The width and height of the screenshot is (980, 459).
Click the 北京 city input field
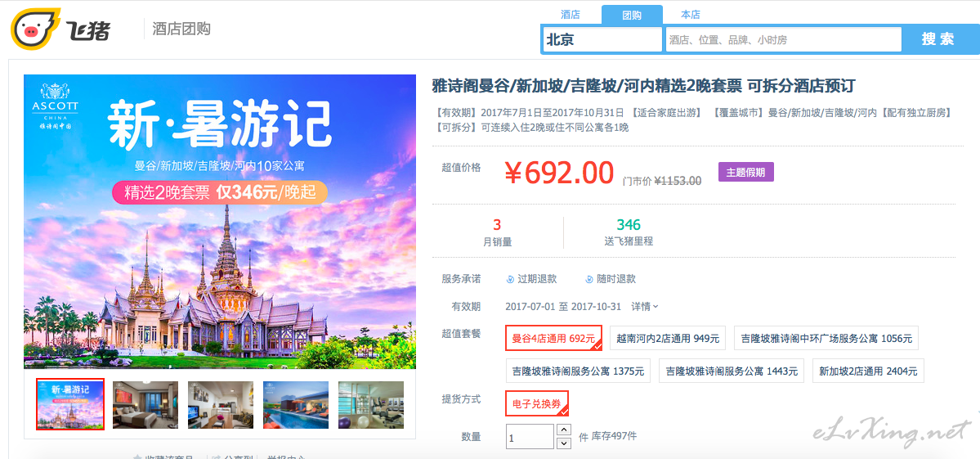602,39
